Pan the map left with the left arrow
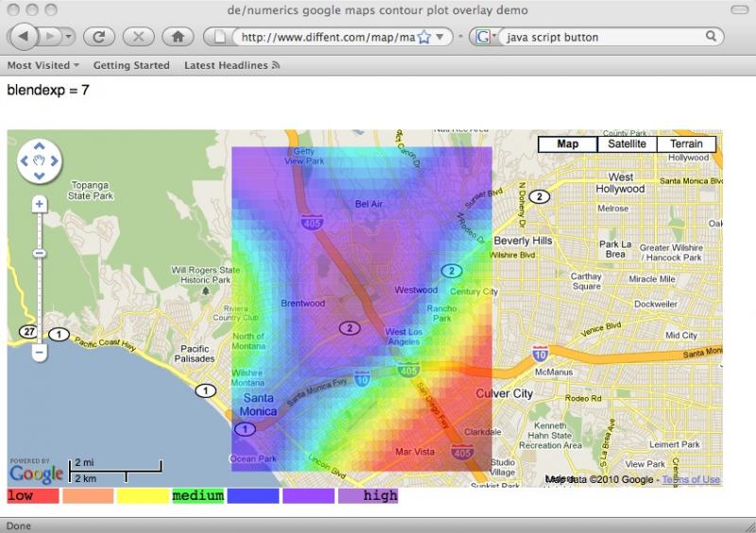 point(25,161)
